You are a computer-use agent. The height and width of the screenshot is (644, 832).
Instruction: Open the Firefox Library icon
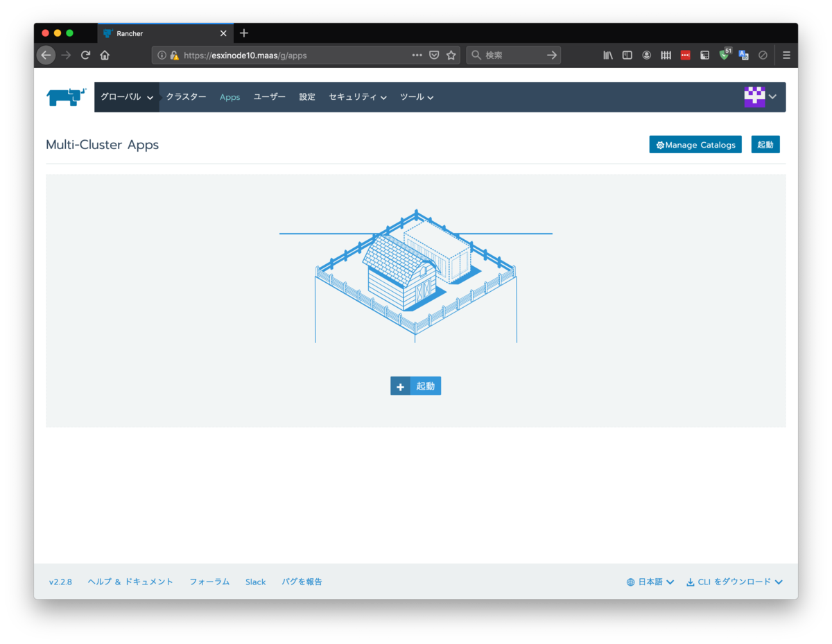pyautogui.click(x=607, y=55)
